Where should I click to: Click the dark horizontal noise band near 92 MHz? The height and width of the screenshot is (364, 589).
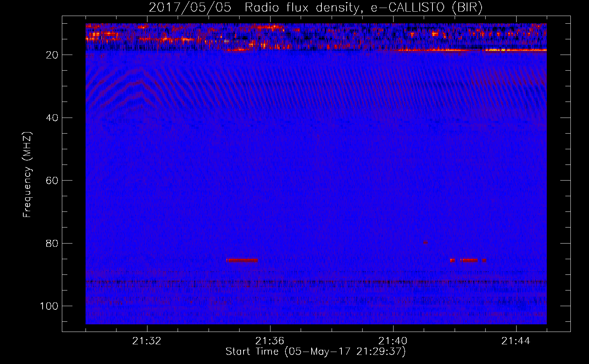tap(316, 282)
